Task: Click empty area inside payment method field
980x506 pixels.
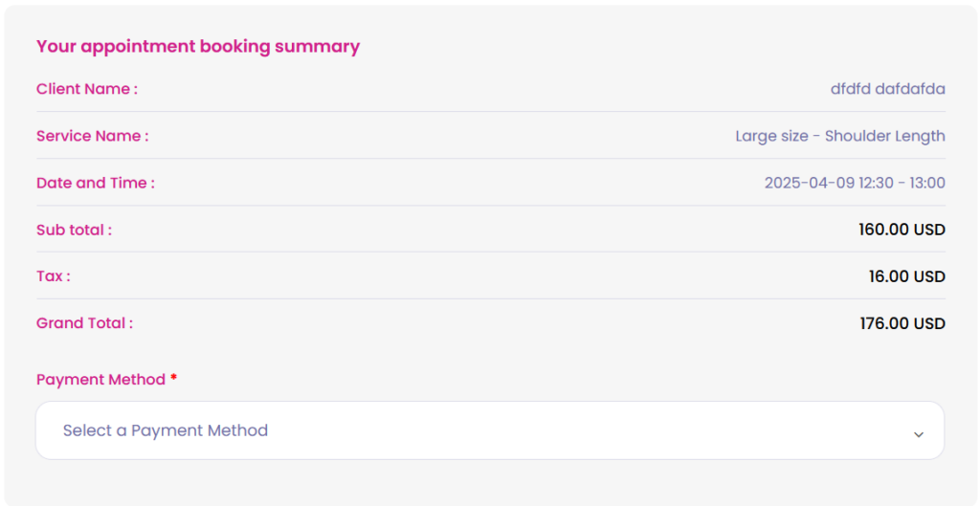Action: click(588, 430)
